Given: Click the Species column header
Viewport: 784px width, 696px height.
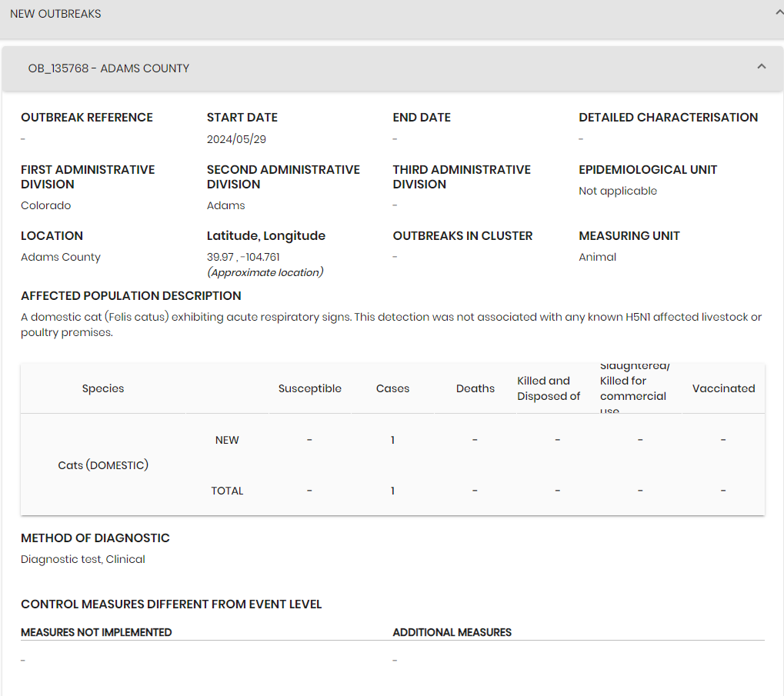Looking at the screenshot, I should (x=103, y=388).
